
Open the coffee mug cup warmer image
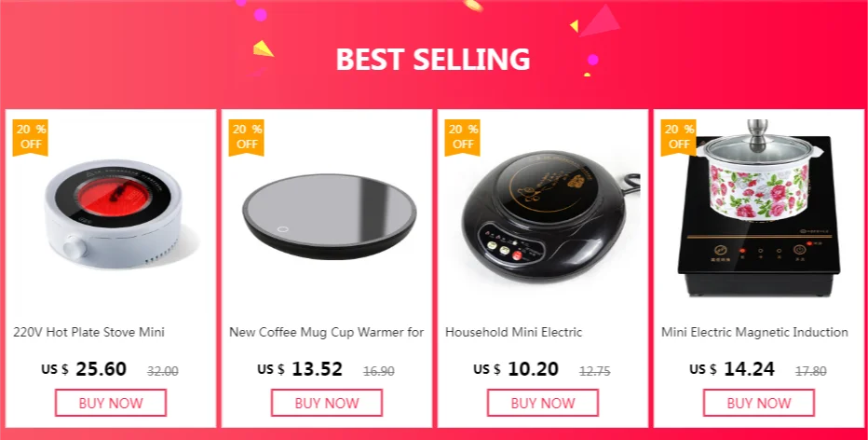pyautogui.click(x=330, y=216)
